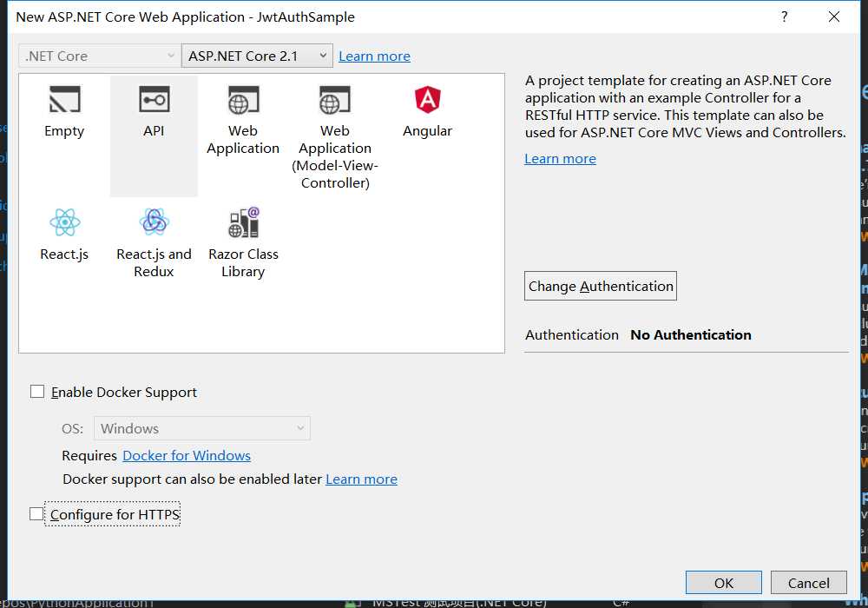Open the Docker OS Windows dropdown
868x608 pixels.
coord(202,428)
